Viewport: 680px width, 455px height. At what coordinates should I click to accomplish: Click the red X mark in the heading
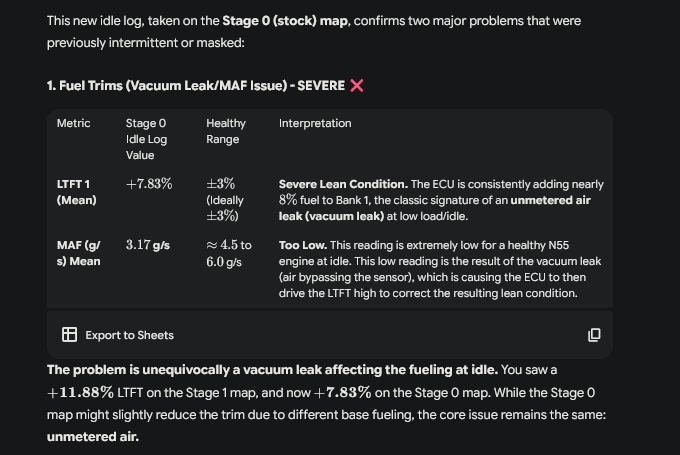(357, 86)
